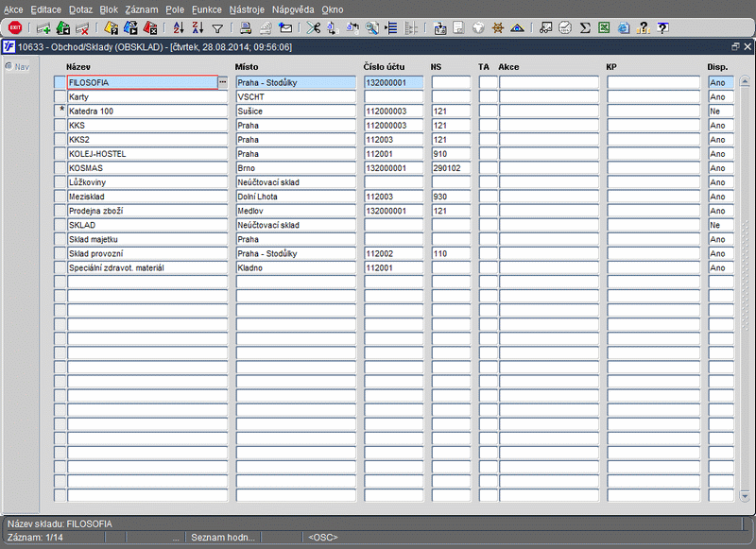Open the Internet Explorer browser icon
The width and height of the screenshot is (756, 549).
pos(624,28)
